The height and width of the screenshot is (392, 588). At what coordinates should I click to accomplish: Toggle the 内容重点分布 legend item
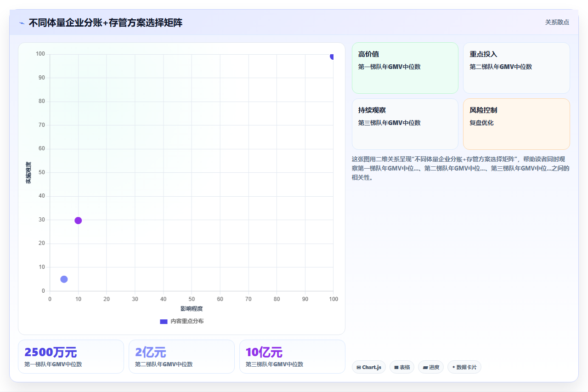pos(181,321)
